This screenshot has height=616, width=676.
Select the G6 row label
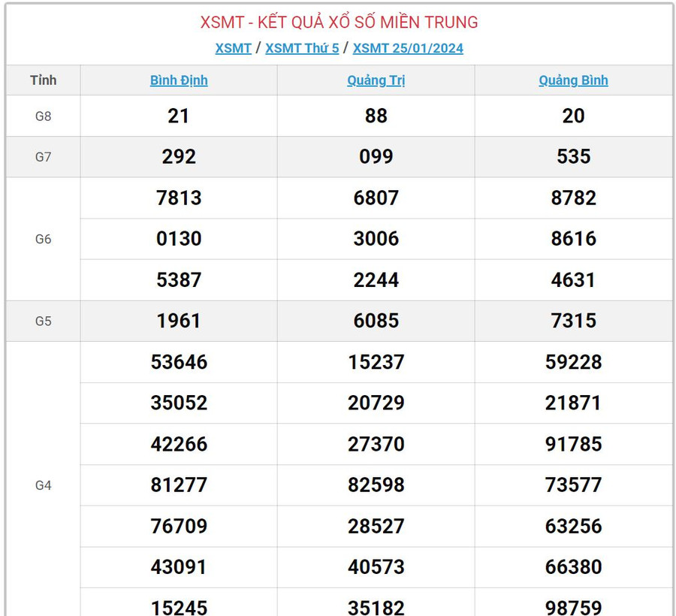tap(43, 239)
